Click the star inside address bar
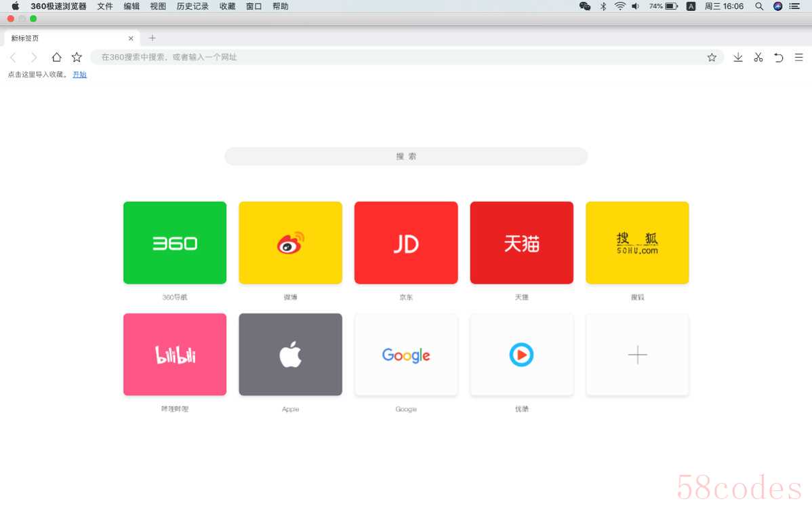The width and height of the screenshot is (812, 508). point(712,57)
